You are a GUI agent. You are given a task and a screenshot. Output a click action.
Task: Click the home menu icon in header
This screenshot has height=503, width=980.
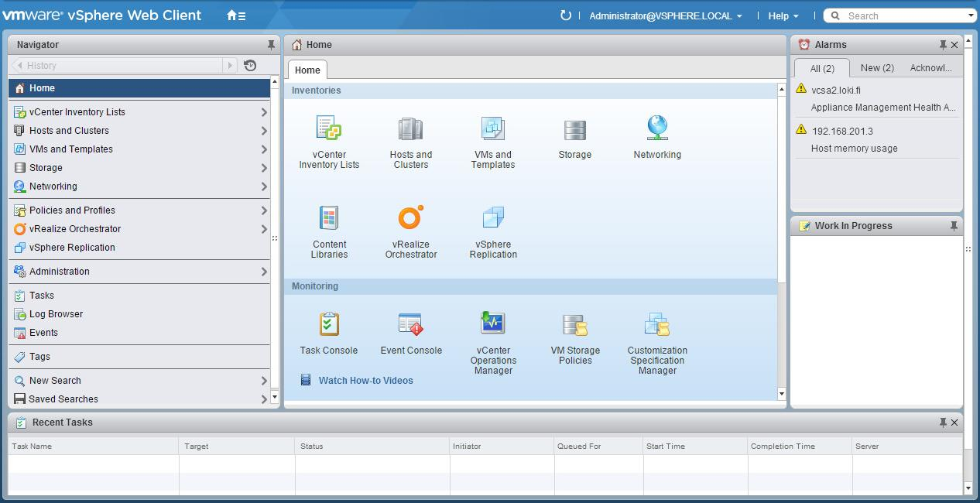pyautogui.click(x=236, y=15)
